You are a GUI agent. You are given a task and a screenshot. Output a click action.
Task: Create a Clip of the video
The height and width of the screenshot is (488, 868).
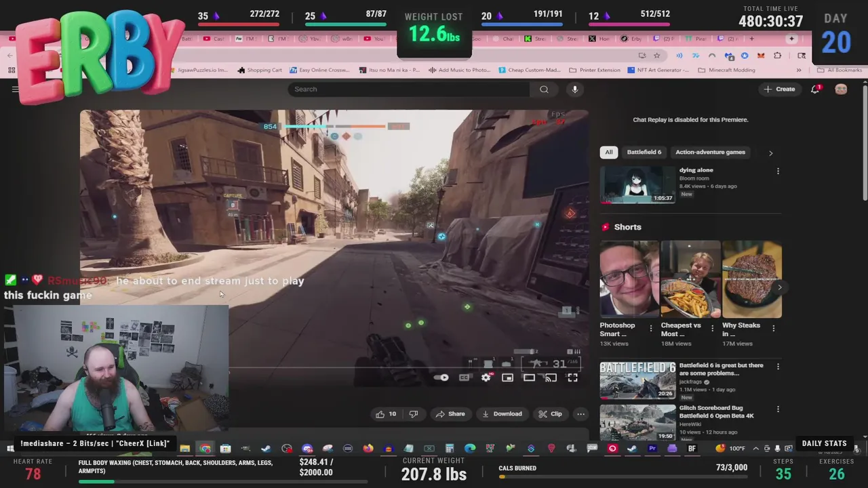pos(550,414)
